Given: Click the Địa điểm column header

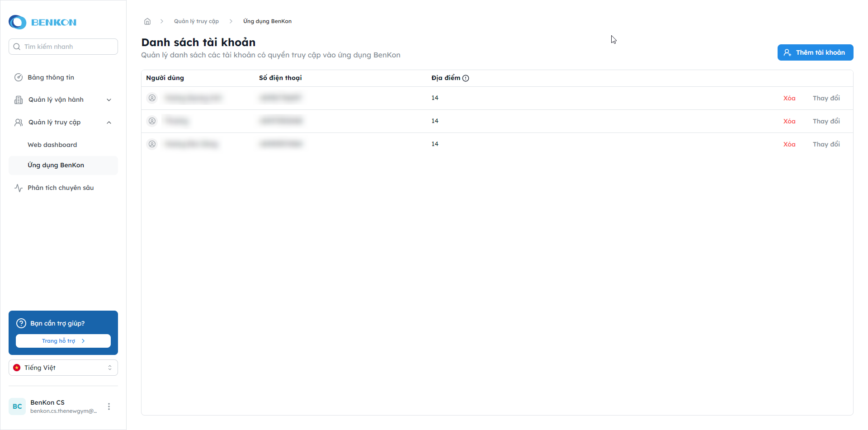Looking at the screenshot, I should tap(446, 78).
